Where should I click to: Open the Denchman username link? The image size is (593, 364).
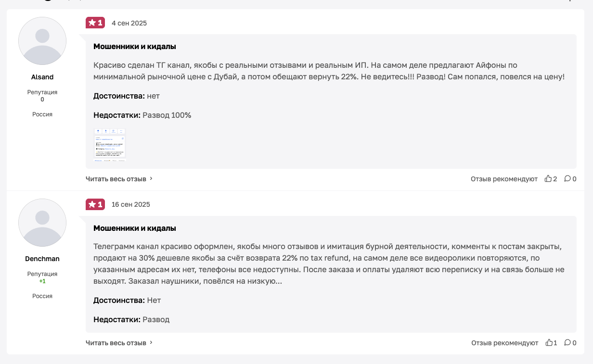42,259
